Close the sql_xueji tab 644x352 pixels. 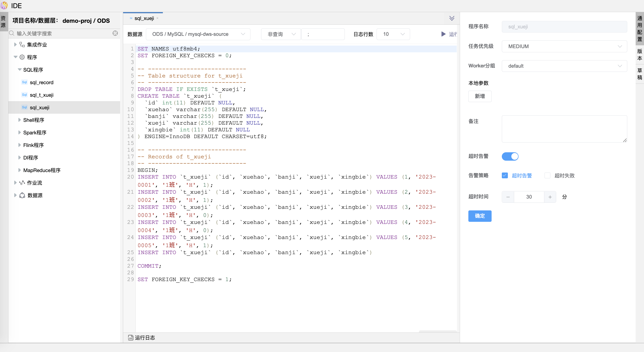157,18
